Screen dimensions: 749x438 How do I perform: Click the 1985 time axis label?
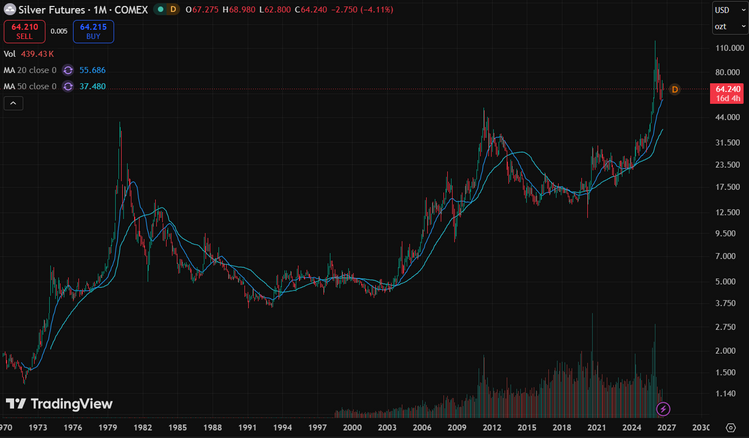[x=177, y=428]
